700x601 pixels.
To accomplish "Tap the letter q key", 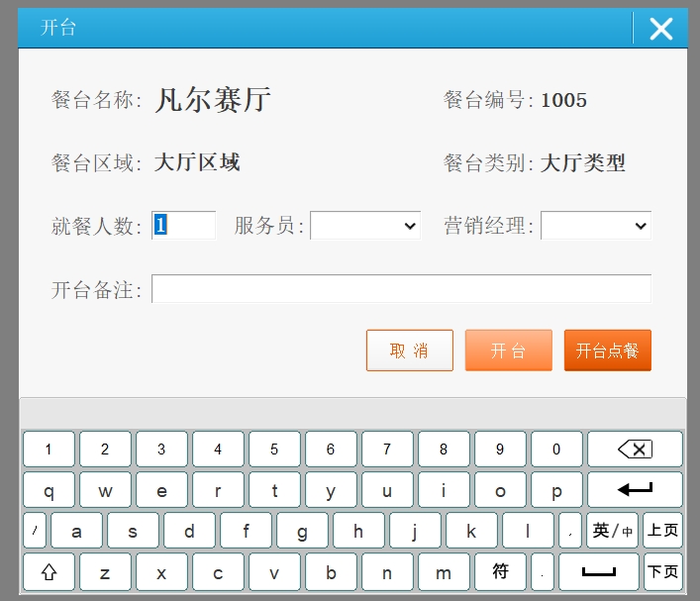I will [x=49, y=490].
